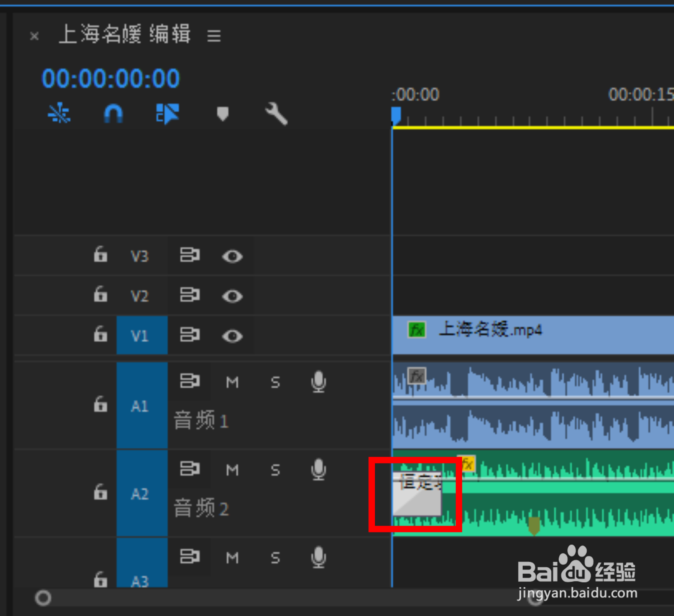The height and width of the screenshot is (616, 674).
Task: Toggle sync lock on V1
Action: [190, 335]
